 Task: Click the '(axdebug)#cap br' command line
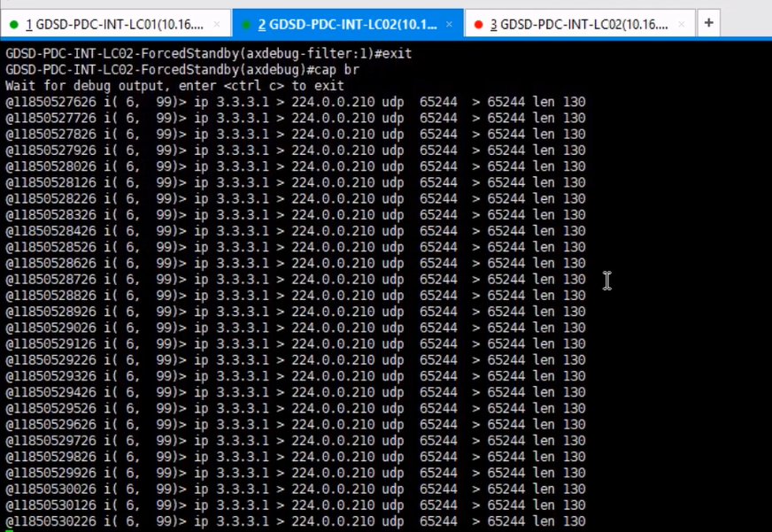[182, 70]
